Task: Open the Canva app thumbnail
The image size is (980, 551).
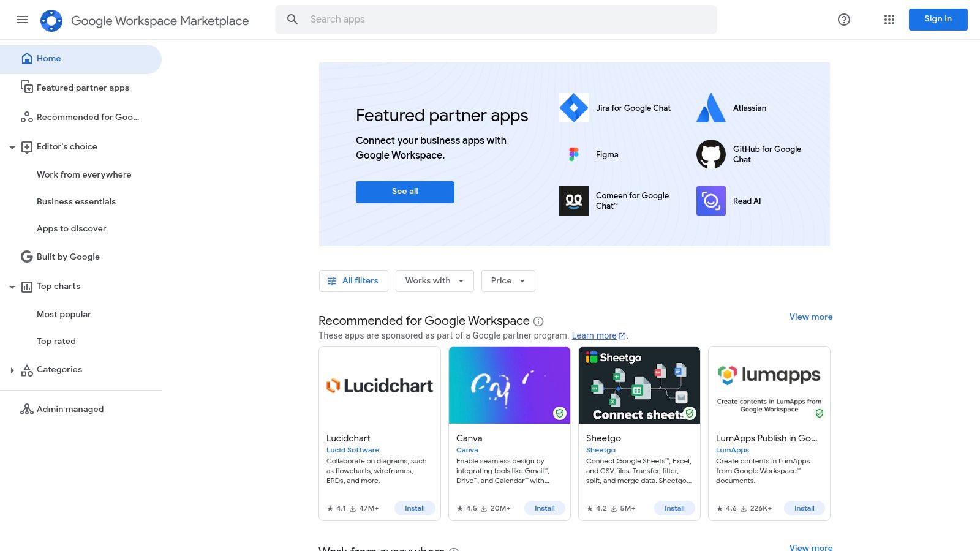Action: coord(509,384)
